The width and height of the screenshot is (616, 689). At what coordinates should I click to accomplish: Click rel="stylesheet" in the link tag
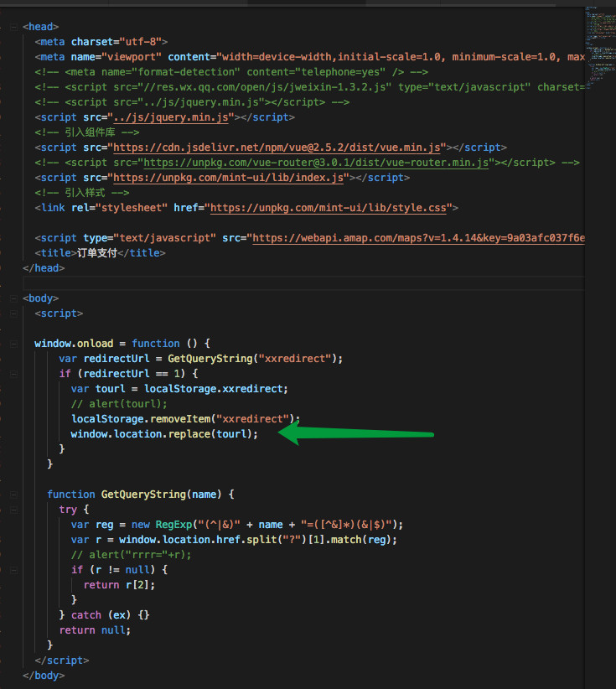pyautogui.click(x=120, y=208)
